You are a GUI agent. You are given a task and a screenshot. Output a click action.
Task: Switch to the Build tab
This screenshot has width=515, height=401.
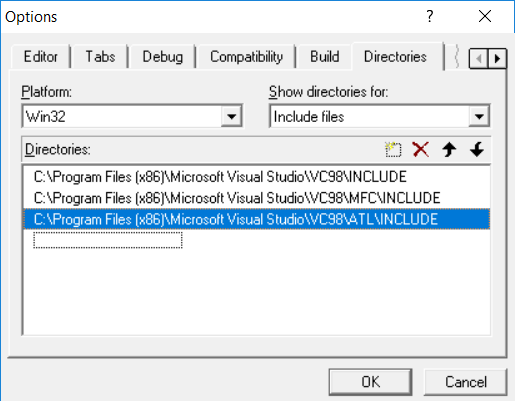325,57
